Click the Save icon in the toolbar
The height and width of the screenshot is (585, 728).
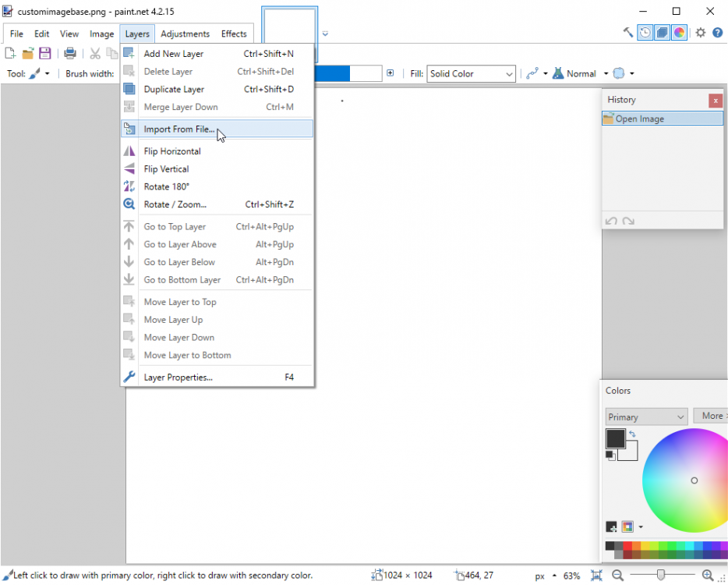click(45, 54)
